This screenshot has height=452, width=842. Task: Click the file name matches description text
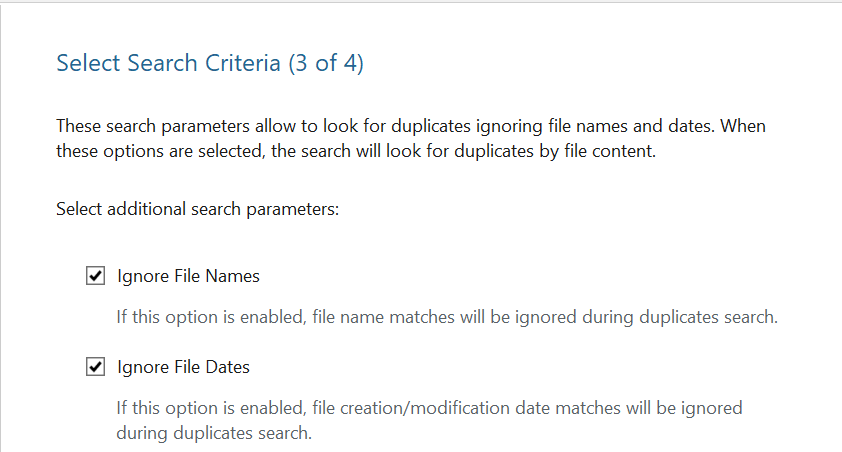(446, 318)
